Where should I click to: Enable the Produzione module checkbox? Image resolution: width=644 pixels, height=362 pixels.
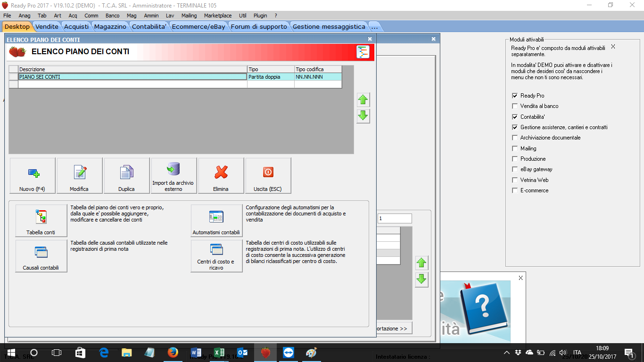[x=515, y=159]
